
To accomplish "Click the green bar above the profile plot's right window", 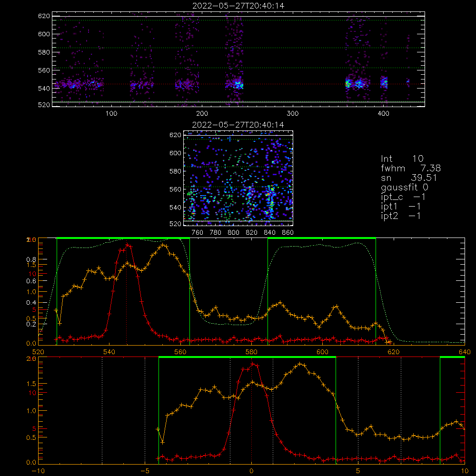I will point(322,238).
